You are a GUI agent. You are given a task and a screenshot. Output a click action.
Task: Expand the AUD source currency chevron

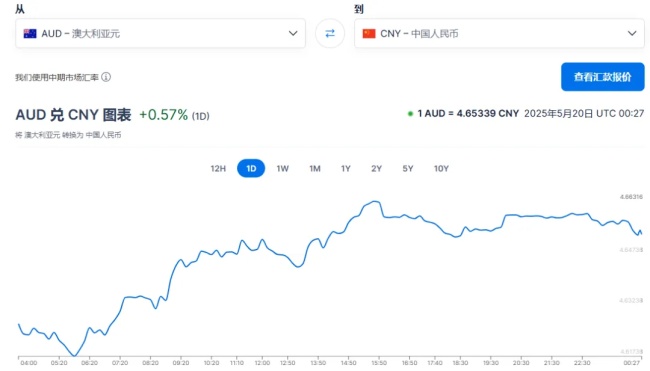pyautogui.click(x=293, y=33)
